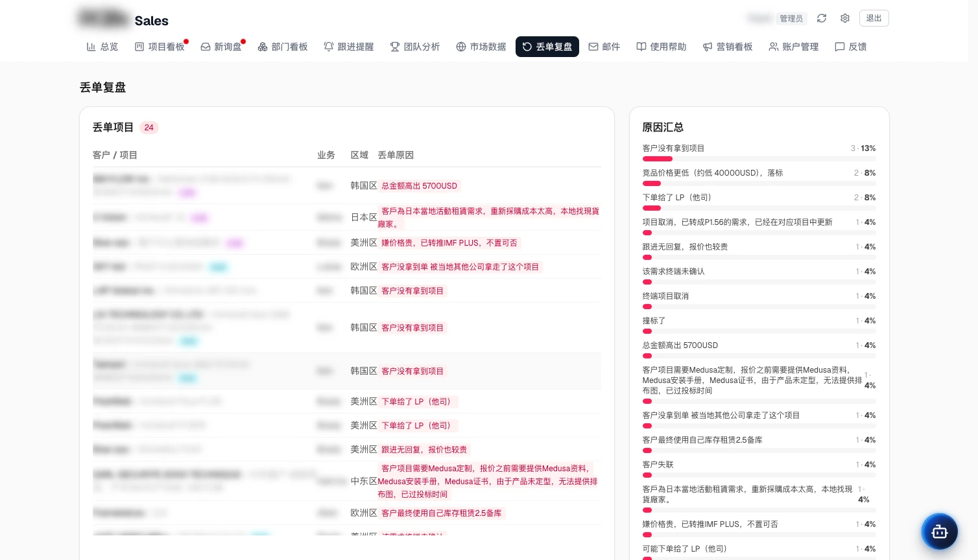Screen dimensions: 978x560
Task: Click the 项目看板 board icon
Action: (x=139, y=47)
